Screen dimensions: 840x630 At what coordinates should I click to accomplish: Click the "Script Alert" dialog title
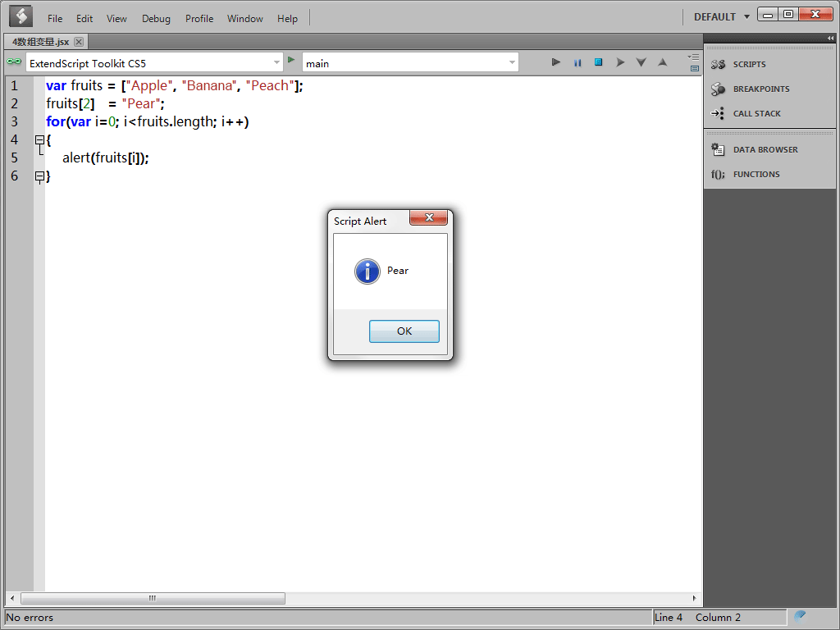[x=360, y=221]
